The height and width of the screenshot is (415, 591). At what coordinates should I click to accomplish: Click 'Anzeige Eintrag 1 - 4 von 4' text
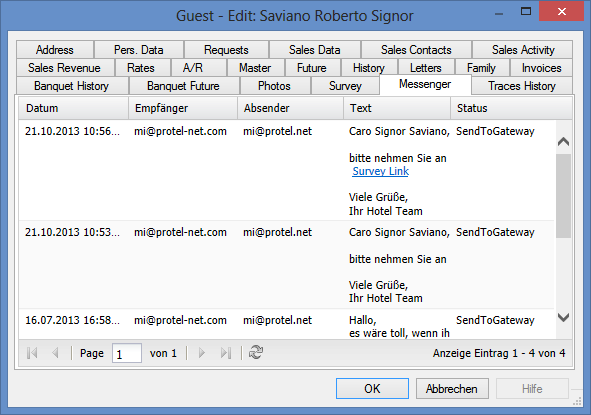click(x=499, y=353)
